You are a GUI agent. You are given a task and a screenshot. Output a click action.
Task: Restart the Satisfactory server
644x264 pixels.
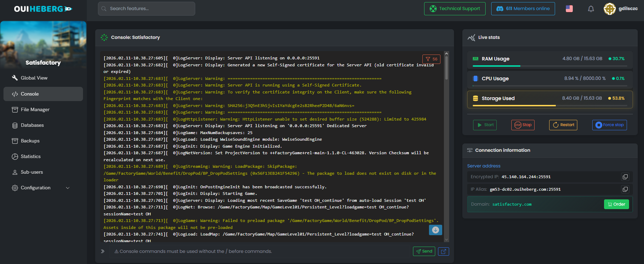563,125
